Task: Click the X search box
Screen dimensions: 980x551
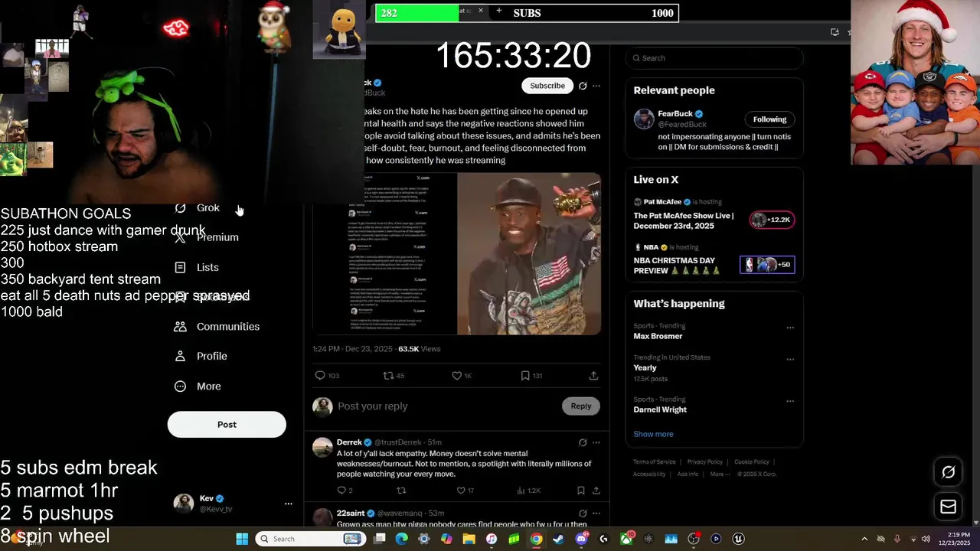Action: tap(714, 58)
